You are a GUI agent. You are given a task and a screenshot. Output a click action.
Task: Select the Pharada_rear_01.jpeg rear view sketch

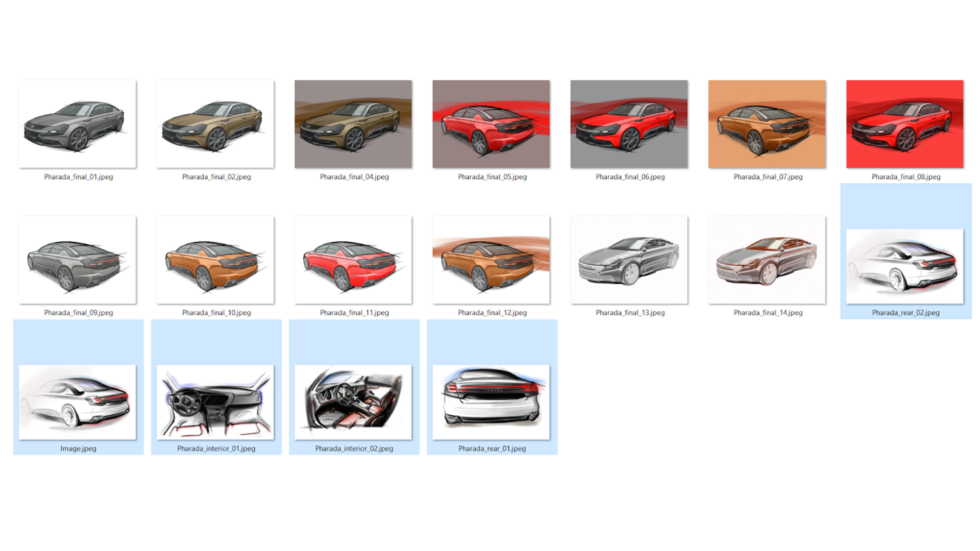pos(491,402)
